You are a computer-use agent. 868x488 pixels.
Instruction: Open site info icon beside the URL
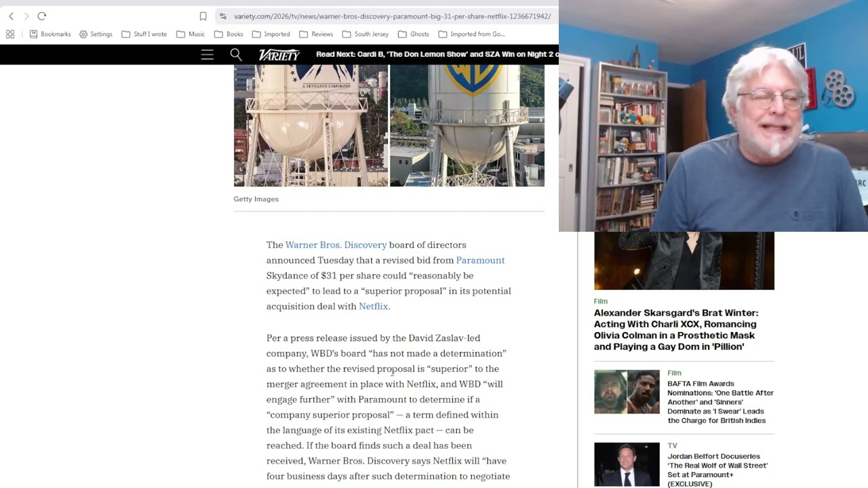[x=222, y=16]
